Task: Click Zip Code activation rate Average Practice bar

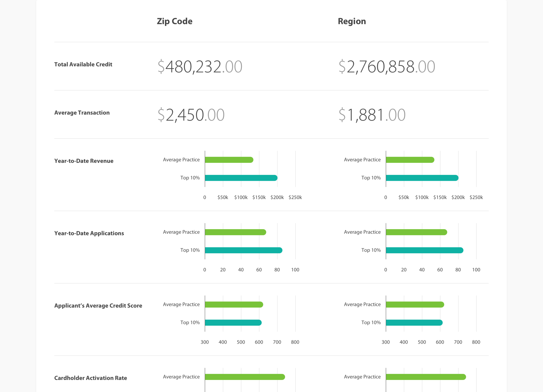Action: click(245, 377)
